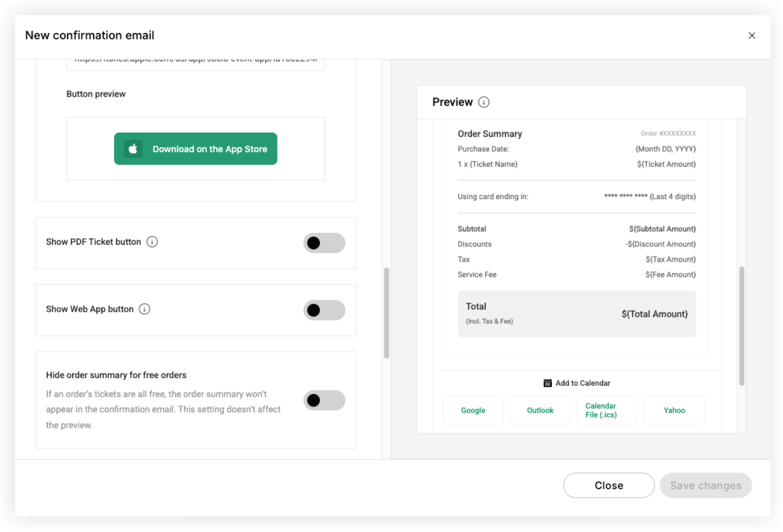Click the Save changes button
This screenshot has width=783, height=532.
706,485
